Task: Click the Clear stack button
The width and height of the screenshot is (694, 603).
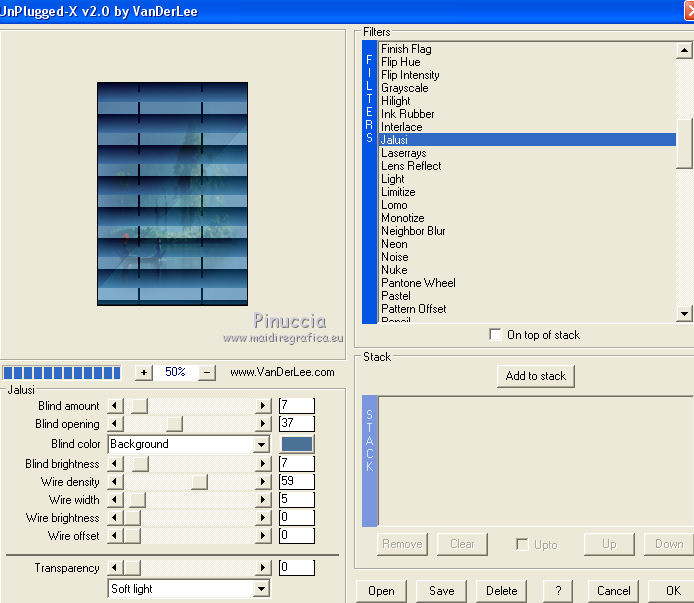Action: [462, 544]
